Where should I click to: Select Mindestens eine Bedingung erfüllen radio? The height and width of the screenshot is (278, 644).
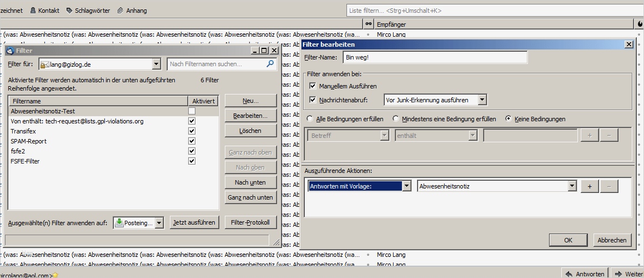(x=396, y=119)
